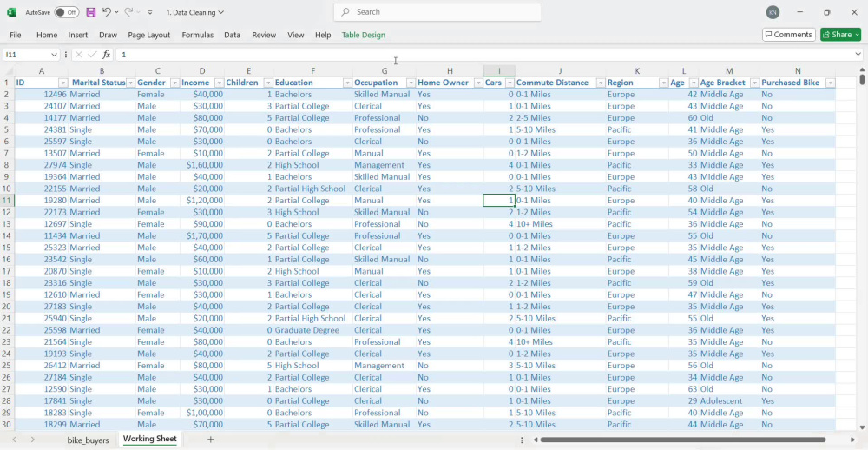Switch to the Home tab
868x450 pixels.
coord(47,35)
